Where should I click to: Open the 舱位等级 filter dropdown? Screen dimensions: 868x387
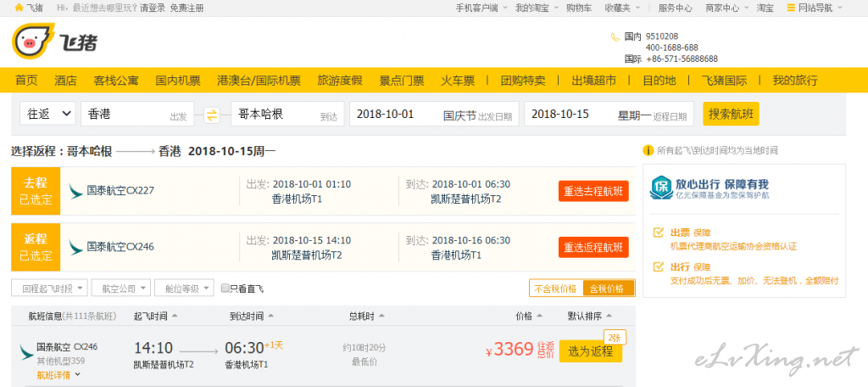coord(184,289)
